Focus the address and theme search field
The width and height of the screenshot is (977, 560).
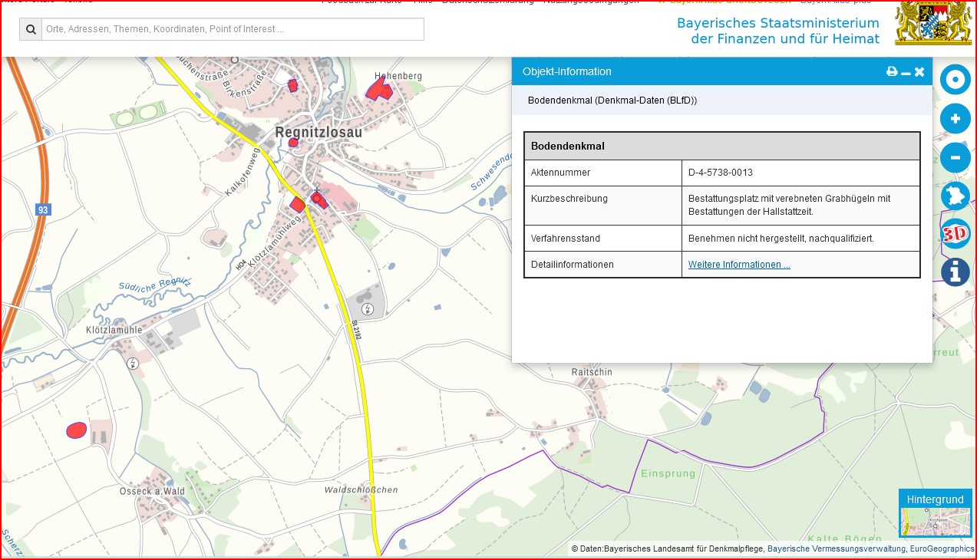point(233,29)
